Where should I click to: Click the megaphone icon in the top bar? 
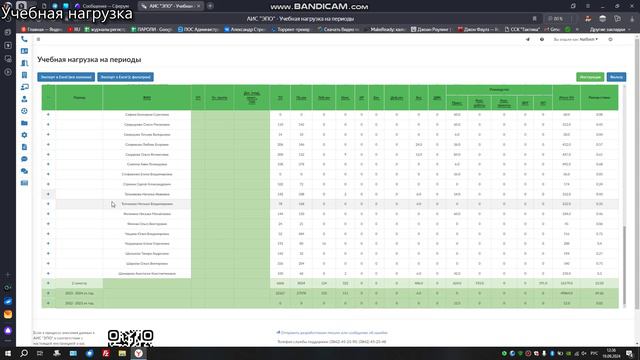[527, 40]
